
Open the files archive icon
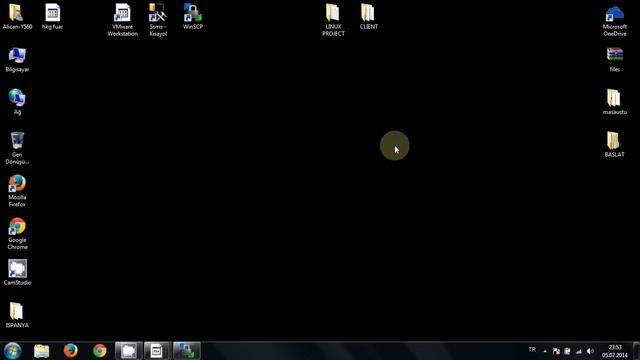[x=615, y=60]
